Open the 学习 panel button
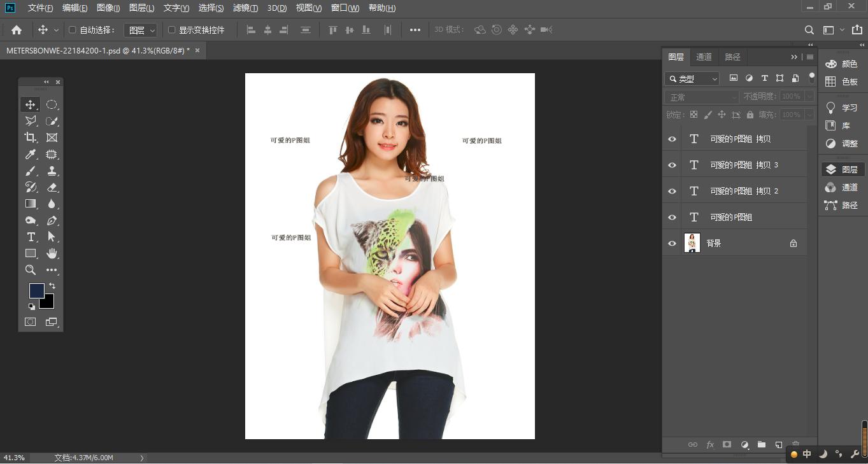Image resolution: width=868 pixels, height=464 pixels. 843,108
